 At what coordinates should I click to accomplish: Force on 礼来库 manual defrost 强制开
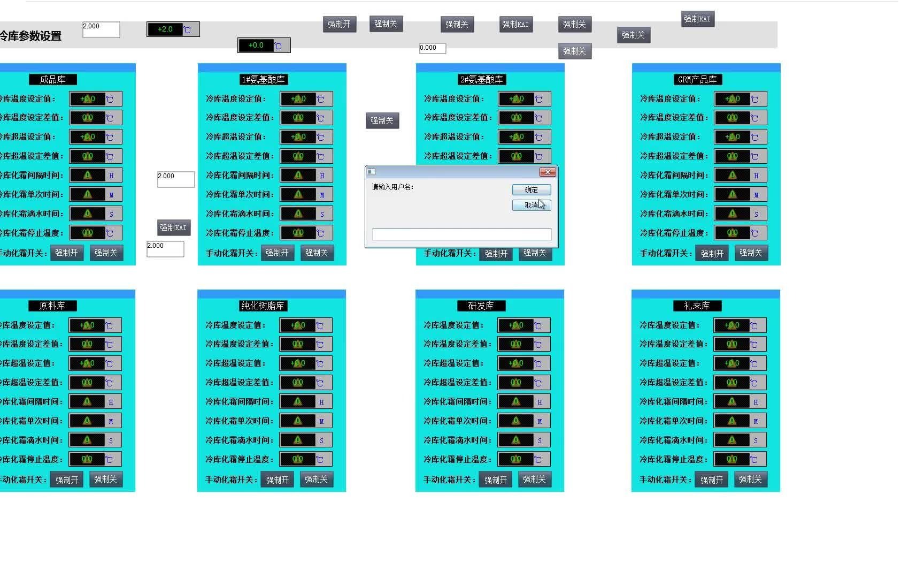click(x=712, y=480)
